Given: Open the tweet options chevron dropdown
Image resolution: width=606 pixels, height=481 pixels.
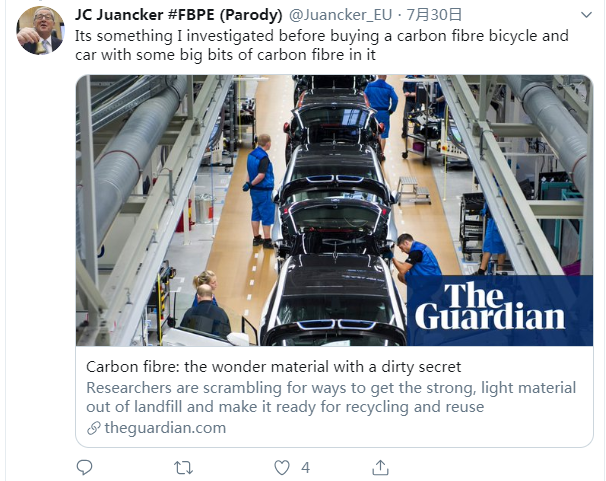Looking at the screenshot, I should 586,15.
